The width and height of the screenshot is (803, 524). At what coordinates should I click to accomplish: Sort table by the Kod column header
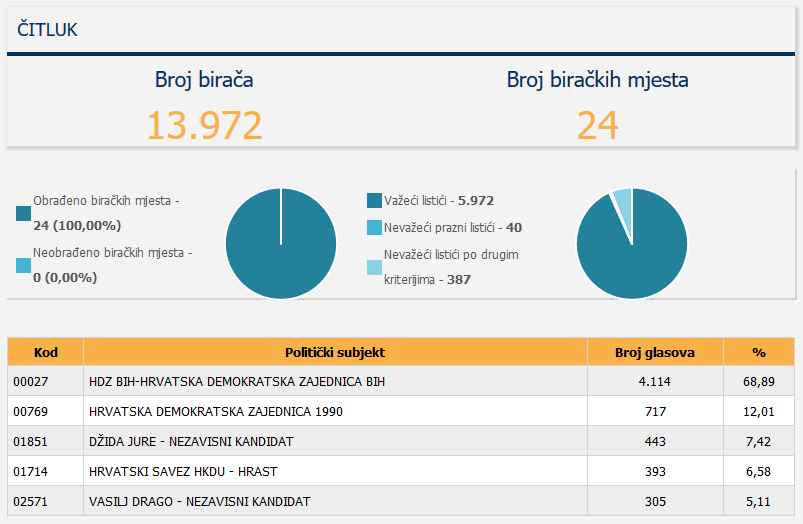coord(45,352)
